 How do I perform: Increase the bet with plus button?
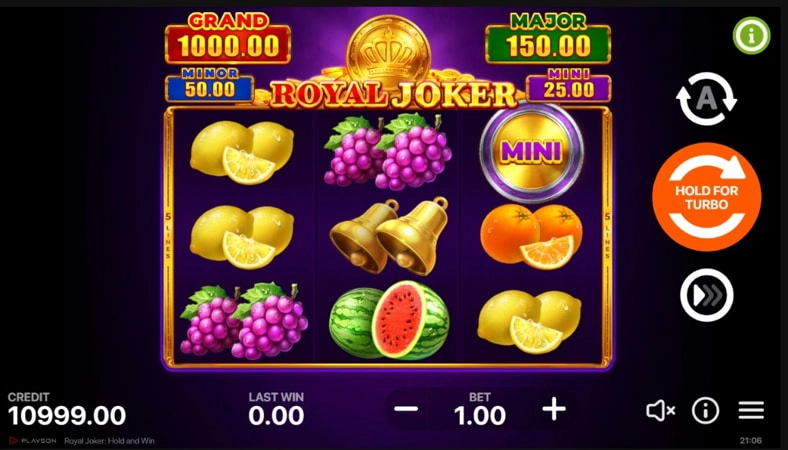554,409
